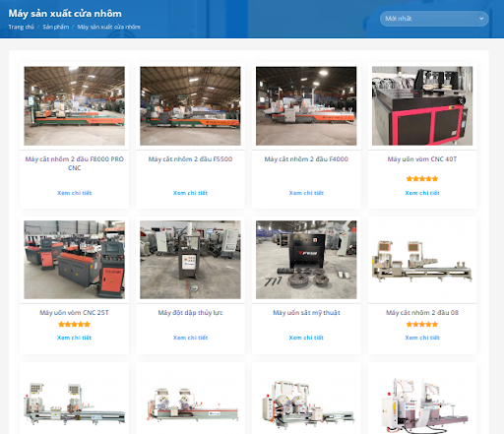Click star rating of Máy uốn vòm CNC 25T
504x434 pixels.
(x=74, y=325)
